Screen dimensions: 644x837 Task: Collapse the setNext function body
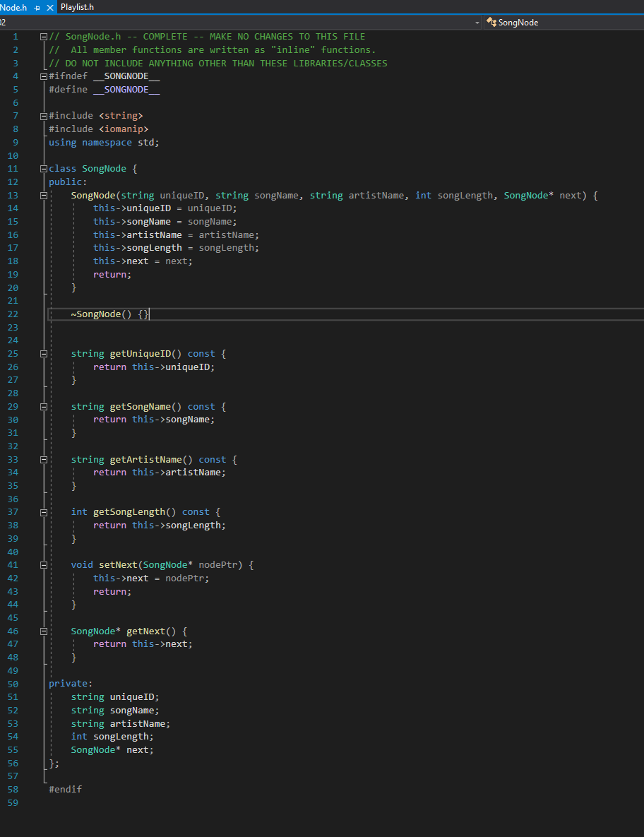pos(43,564)
